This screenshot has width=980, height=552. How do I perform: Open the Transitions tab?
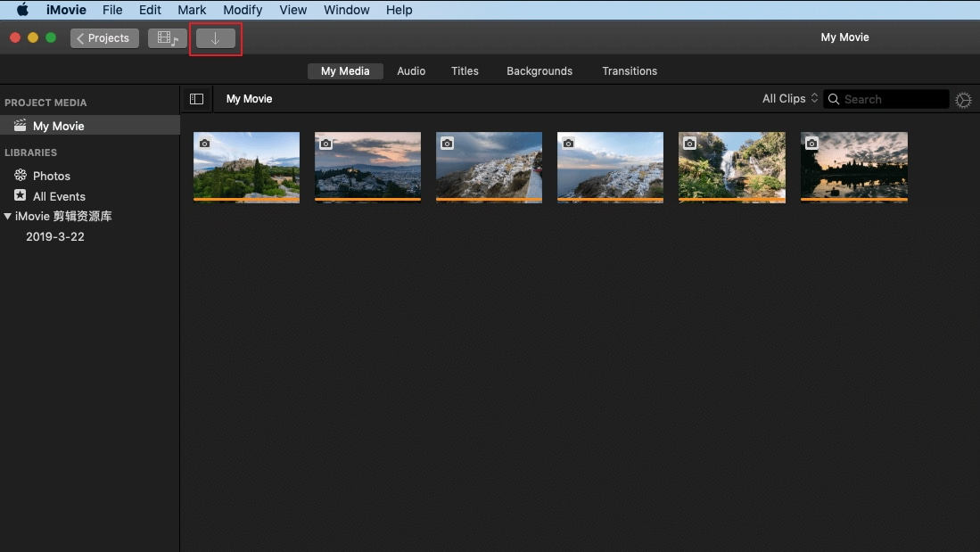(x=630, y=70)
